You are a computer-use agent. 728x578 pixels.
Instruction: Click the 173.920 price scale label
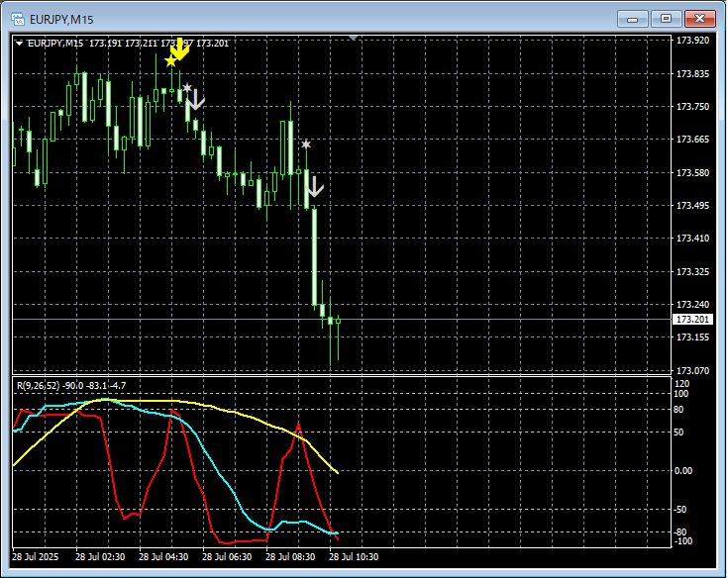click(x=692, y=41)
